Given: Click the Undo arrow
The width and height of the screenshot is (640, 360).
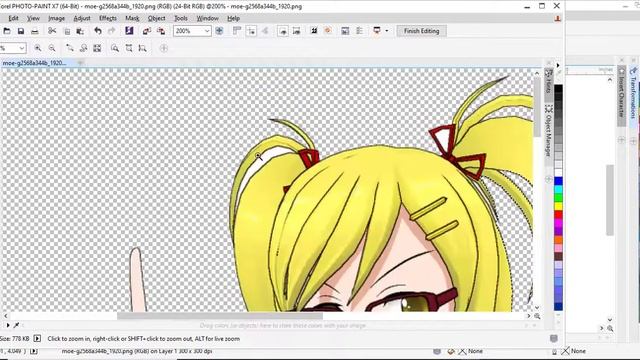Looking at the screenshot, I should pos(98,31).
